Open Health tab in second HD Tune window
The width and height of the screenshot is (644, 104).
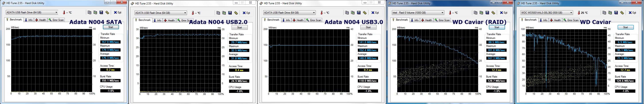tap(169, 20)
